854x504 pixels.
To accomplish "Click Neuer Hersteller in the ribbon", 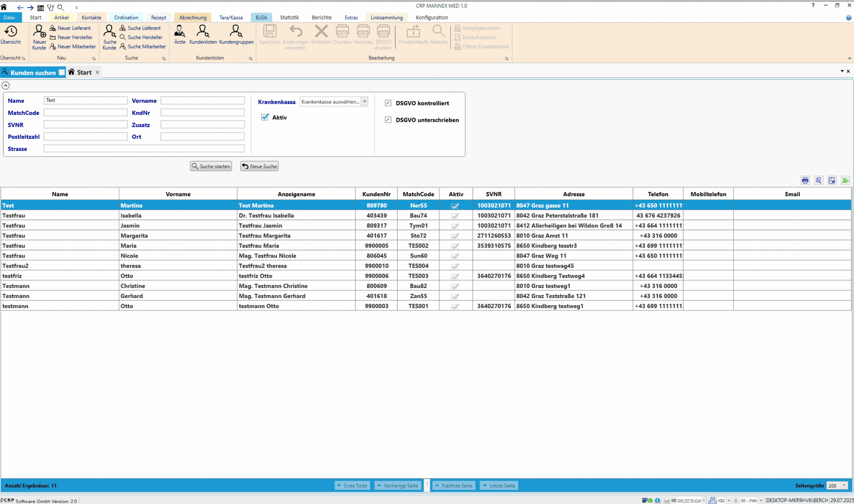I will pyautogui.click(x=71, y=37).
